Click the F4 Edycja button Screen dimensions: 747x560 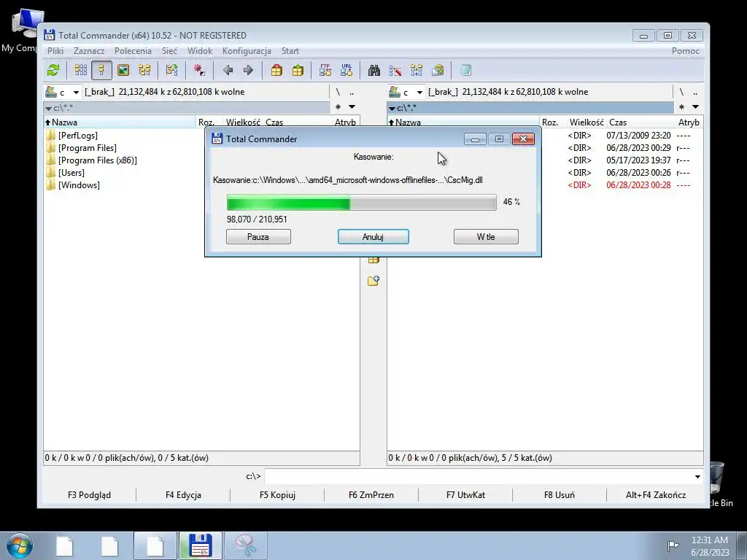[x=183, y=495]
